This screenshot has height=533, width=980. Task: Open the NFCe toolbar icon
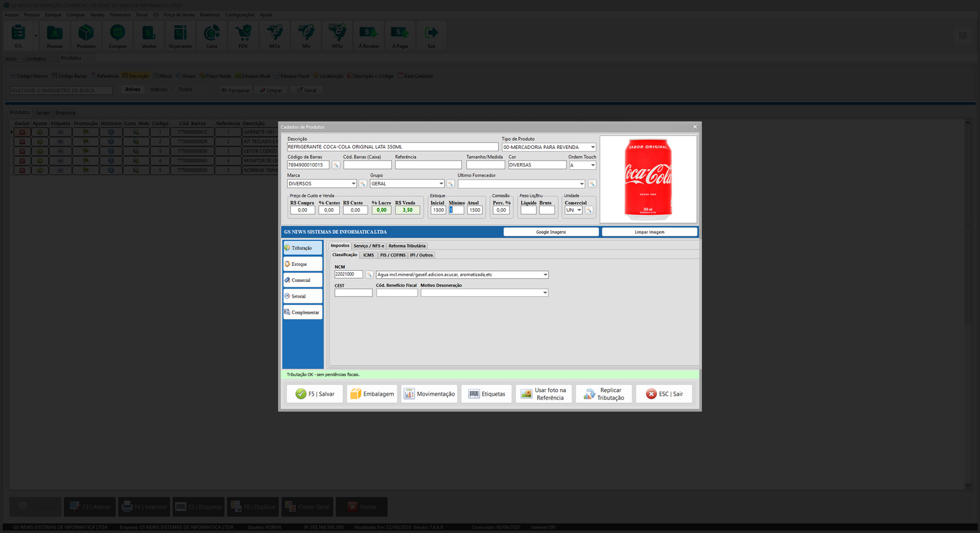pyautogui.click(x=274, y=36)
